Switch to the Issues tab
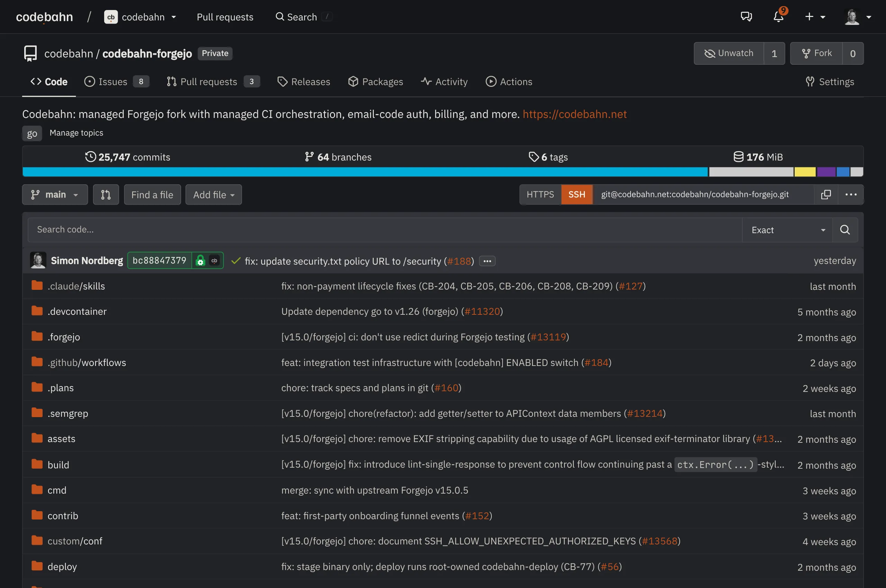 (117, 82)
